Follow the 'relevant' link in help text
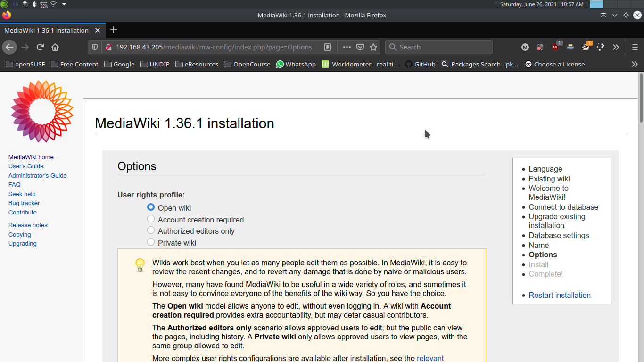This screenshot has width=644, height=362. coord(430,358)
